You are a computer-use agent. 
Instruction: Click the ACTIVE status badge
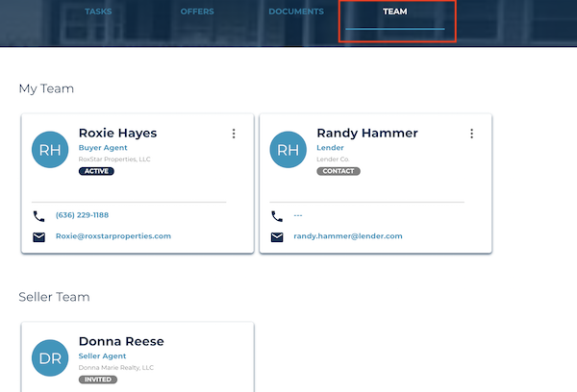(x=96, y=171)
